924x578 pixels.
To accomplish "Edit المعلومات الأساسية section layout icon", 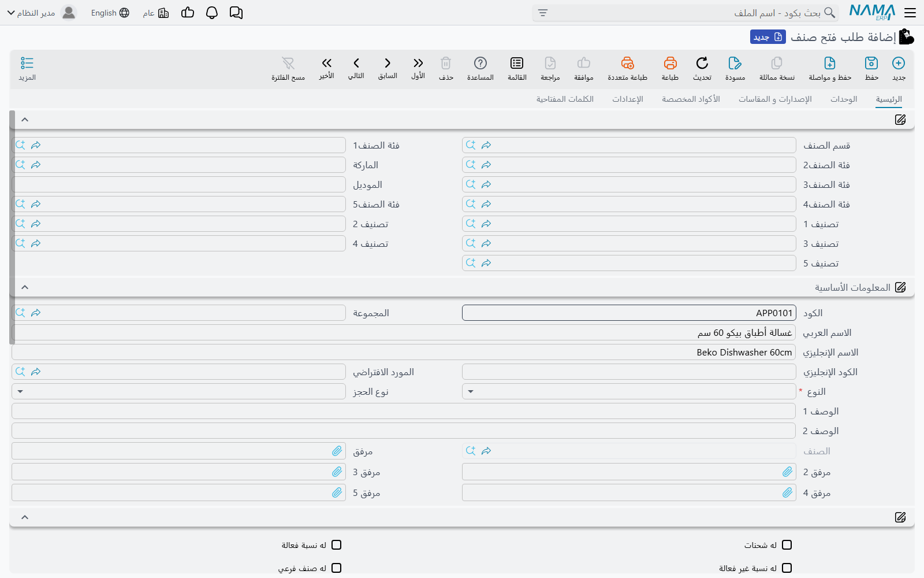I will point(900,287).
